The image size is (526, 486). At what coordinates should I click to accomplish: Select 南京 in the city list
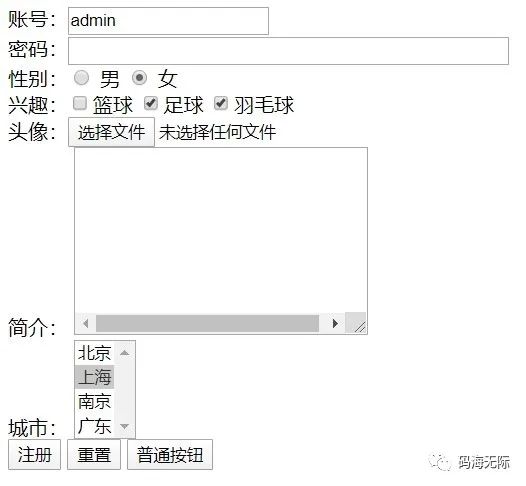coord(94,401)
